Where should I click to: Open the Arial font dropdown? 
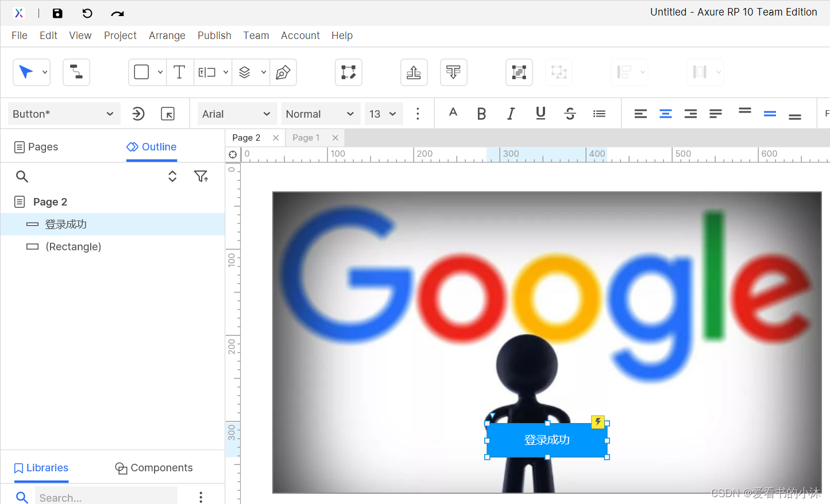point(237,114)
